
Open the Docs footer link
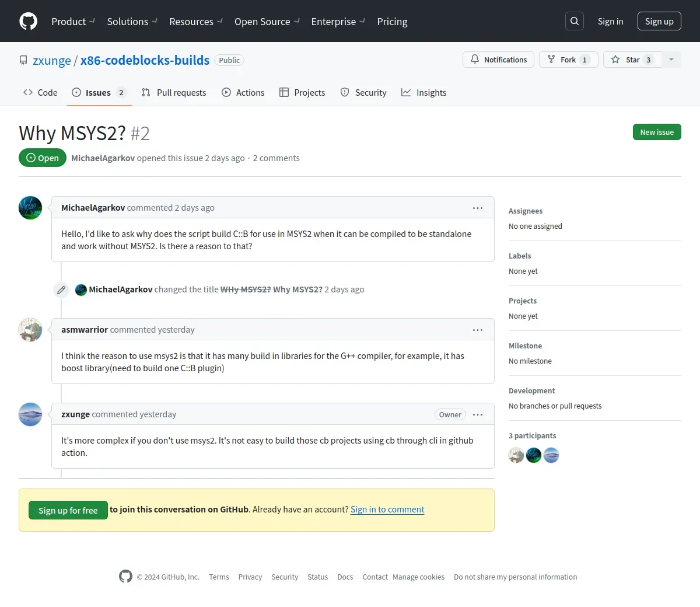(x=345, y=577)
